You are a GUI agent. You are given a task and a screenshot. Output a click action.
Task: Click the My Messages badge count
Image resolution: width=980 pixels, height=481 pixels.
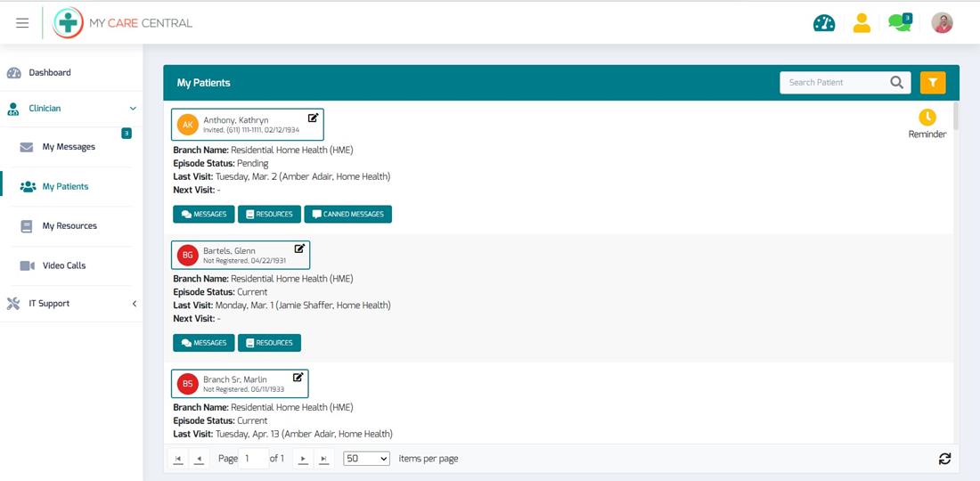pos(127,133)
